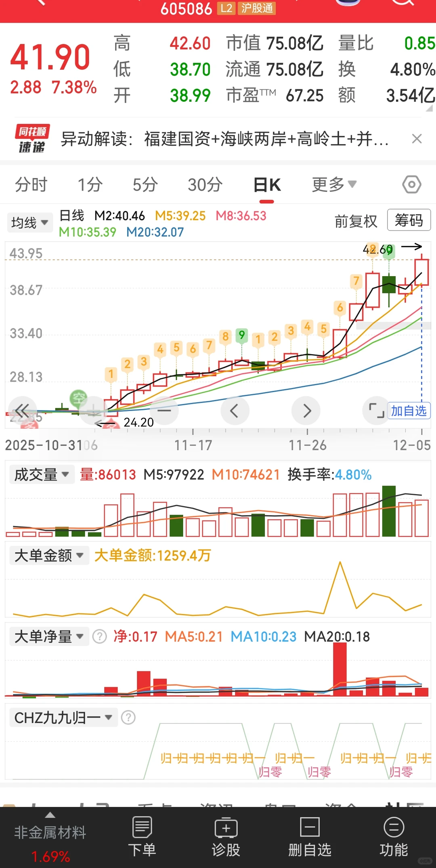Viewport: 436px width, 868px height.
Task: Tap the green 9 sequence marker
Action: [x=241, y=335]
